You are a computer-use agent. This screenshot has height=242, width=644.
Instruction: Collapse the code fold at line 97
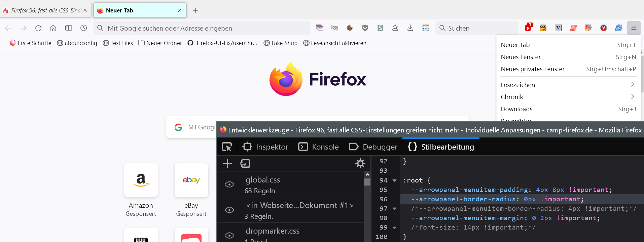tap(395, 209)
